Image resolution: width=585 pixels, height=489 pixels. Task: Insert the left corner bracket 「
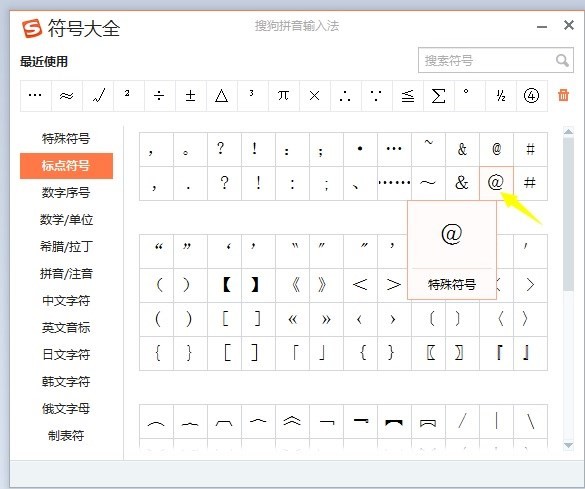[292, 353]
